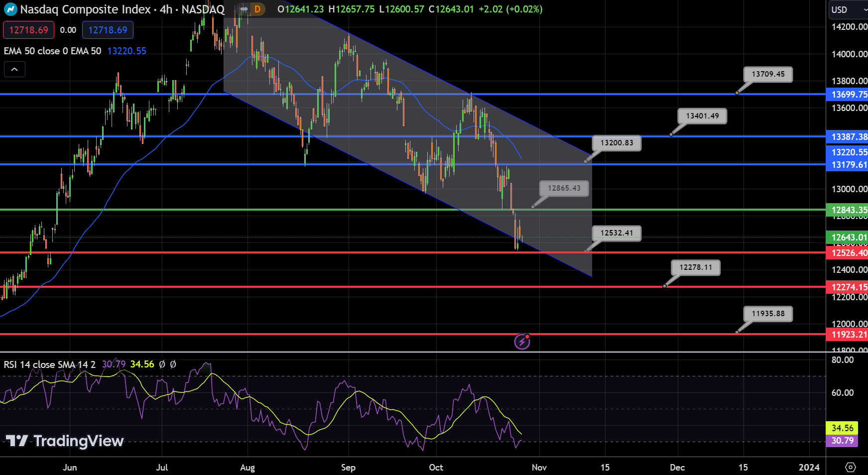Click the orange D delayed-data badge

(x=257, y=9)
